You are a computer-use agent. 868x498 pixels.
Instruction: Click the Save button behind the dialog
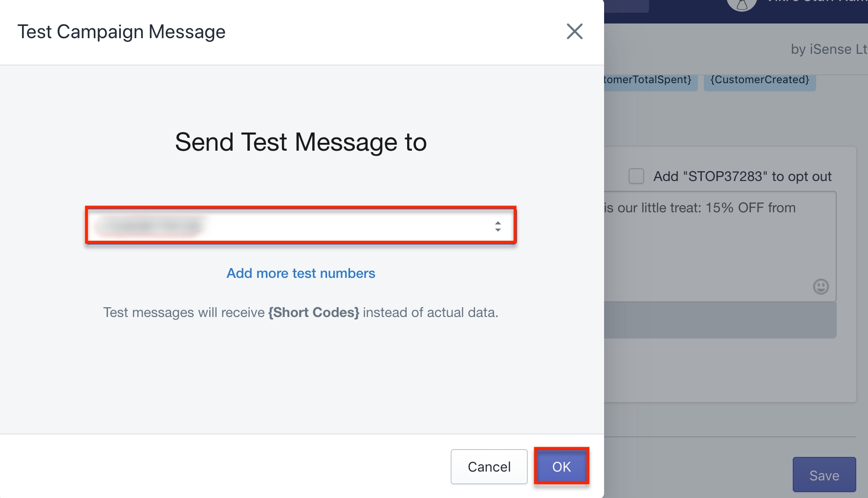[824, 475]
